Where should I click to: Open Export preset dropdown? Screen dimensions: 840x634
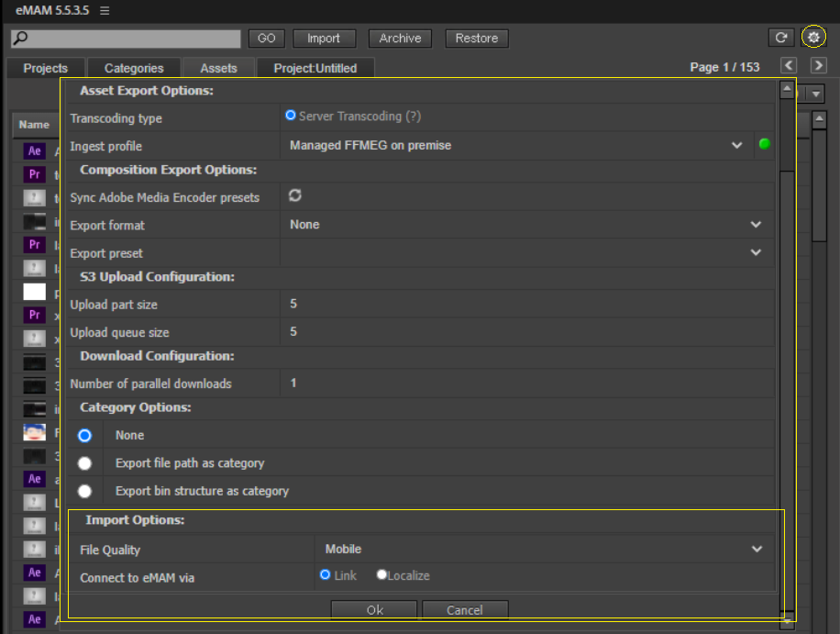click(527, 252)
